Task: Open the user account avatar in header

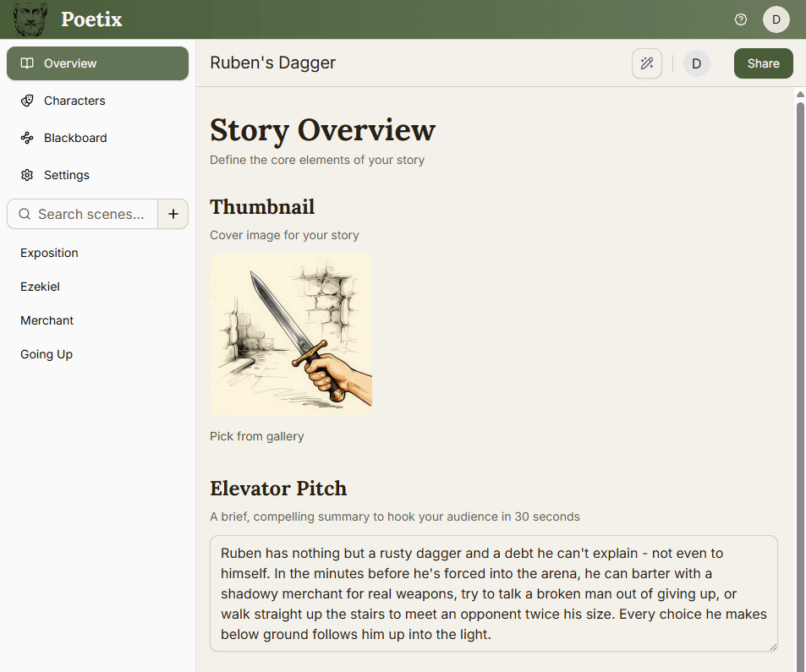Action: point(776,19)
